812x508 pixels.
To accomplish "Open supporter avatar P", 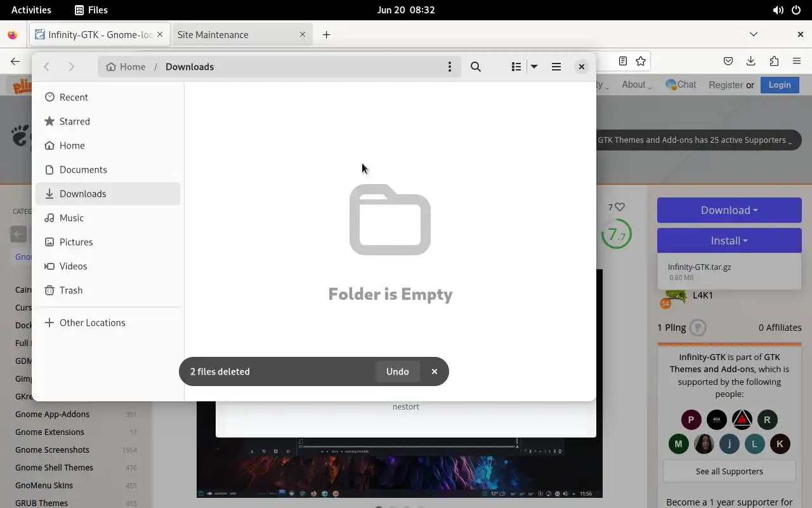I will [691, 420].
